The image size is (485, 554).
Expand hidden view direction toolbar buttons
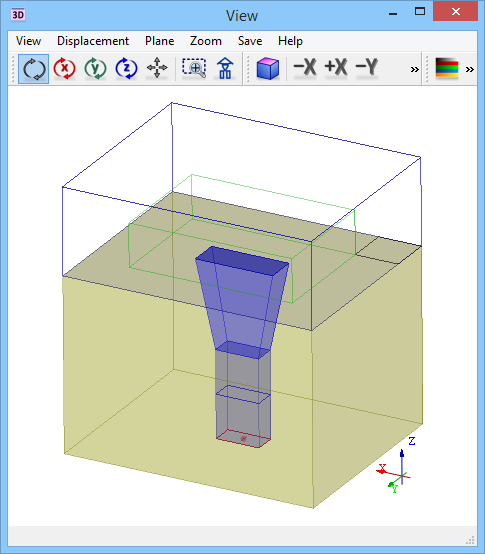[414, 69]
